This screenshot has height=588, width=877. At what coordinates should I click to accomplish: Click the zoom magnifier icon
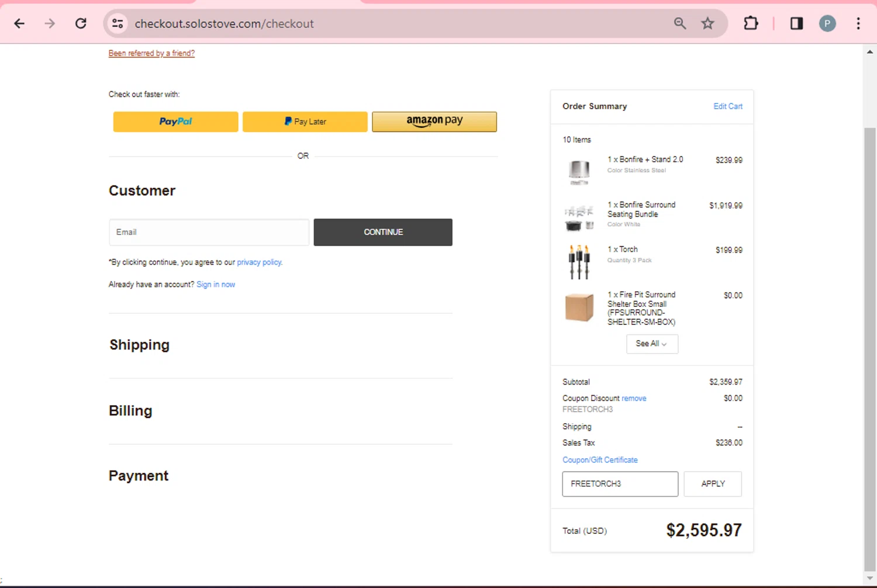tap(679, 23)
